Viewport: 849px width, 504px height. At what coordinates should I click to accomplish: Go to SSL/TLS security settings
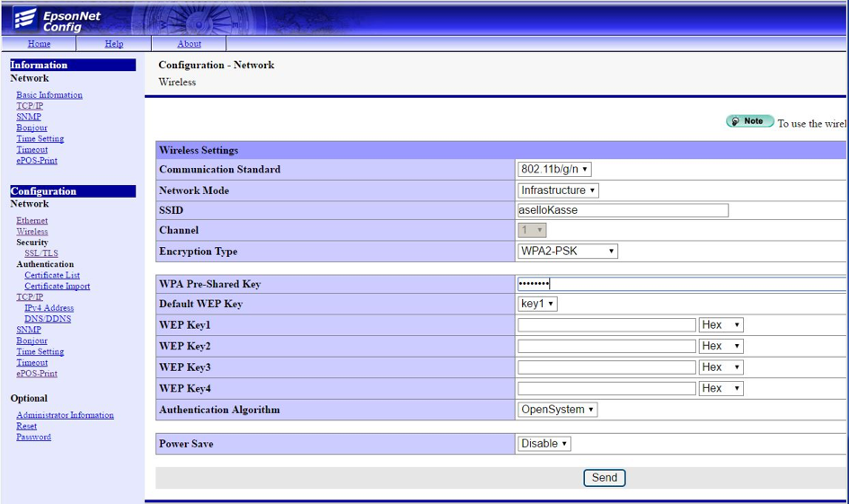click(41, 253)
